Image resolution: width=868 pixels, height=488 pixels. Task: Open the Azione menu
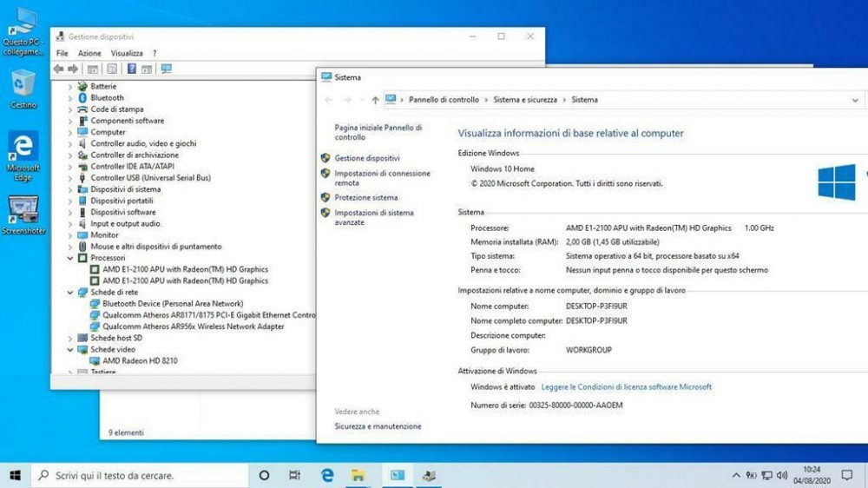[x=89, y=53]
